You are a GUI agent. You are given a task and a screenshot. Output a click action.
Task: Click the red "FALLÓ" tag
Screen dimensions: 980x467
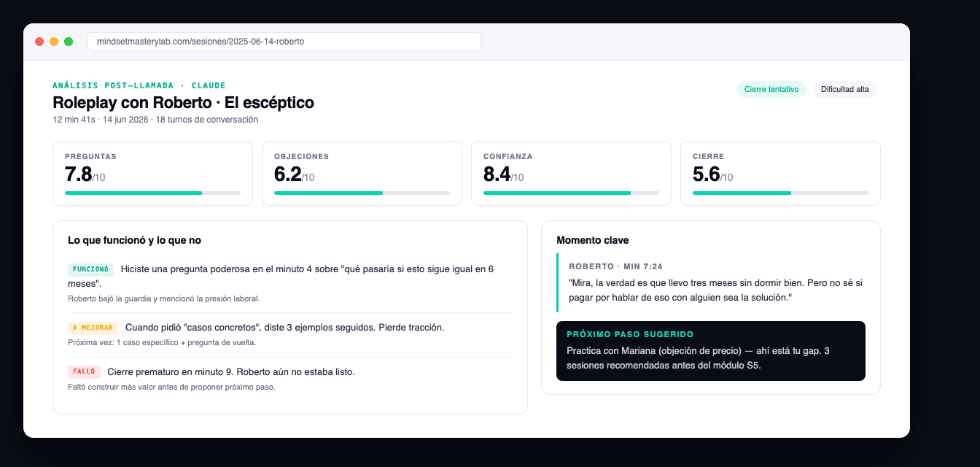coord(84,371)
